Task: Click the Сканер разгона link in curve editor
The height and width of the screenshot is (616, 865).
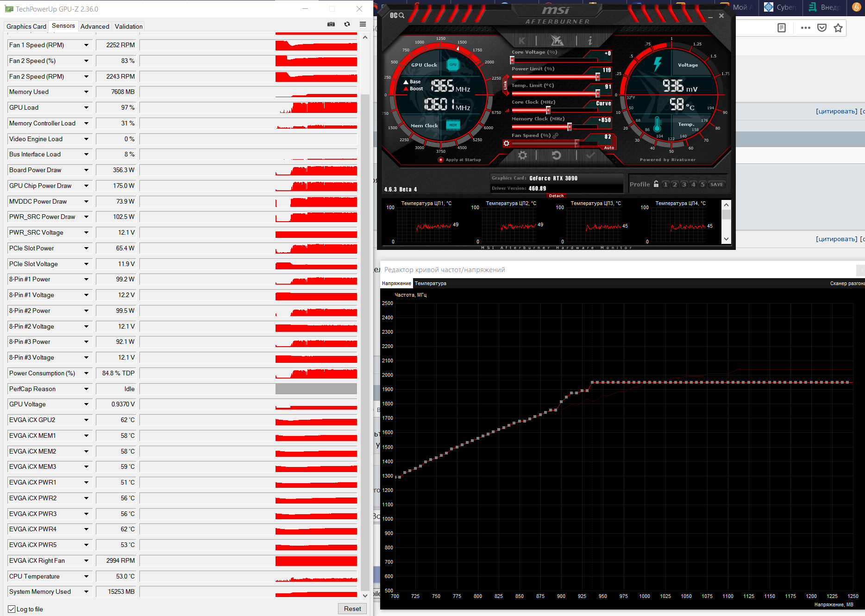Action: click(847, 283)
